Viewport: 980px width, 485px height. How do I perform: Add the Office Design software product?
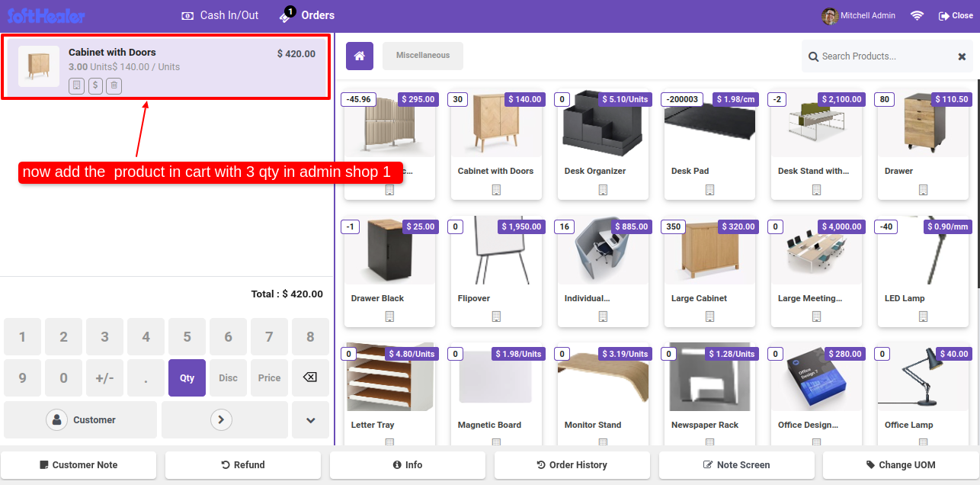pos(816,393)
